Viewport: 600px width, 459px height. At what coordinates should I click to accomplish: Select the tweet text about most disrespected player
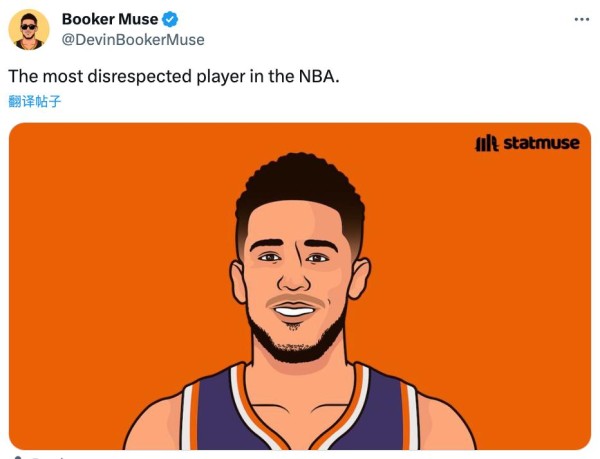[x=174, y=76]
